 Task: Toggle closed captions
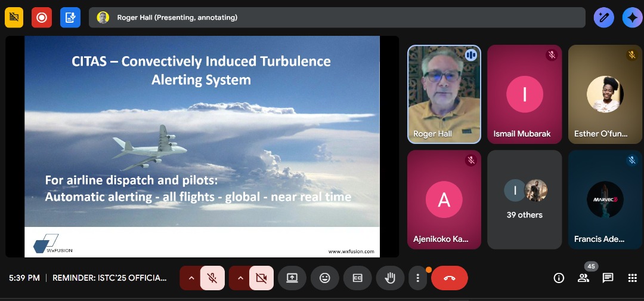pyautogui.click(x=357, y=278)
